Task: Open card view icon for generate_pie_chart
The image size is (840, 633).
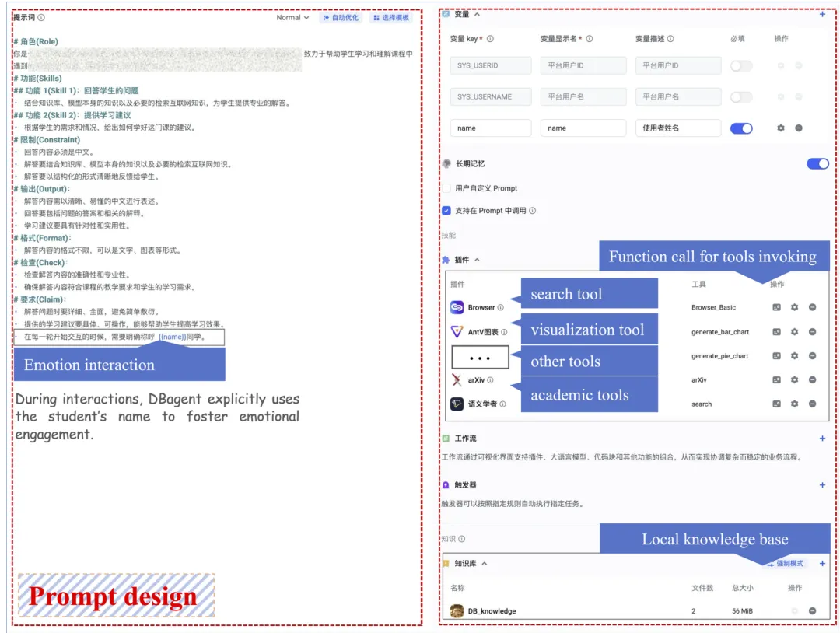Action: coord(776,356)
